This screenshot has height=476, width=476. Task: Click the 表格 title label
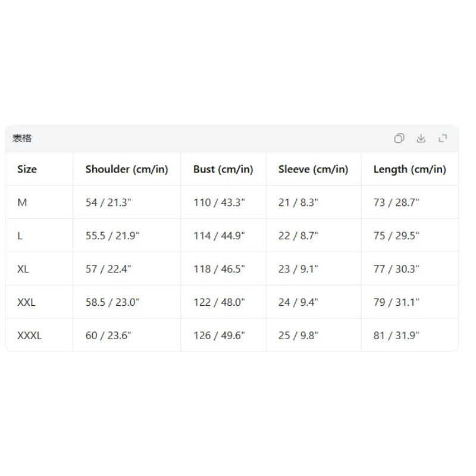22,139
